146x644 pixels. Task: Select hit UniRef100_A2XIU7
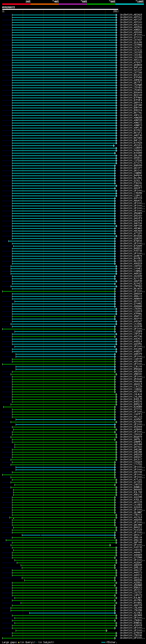coord(131,70)
